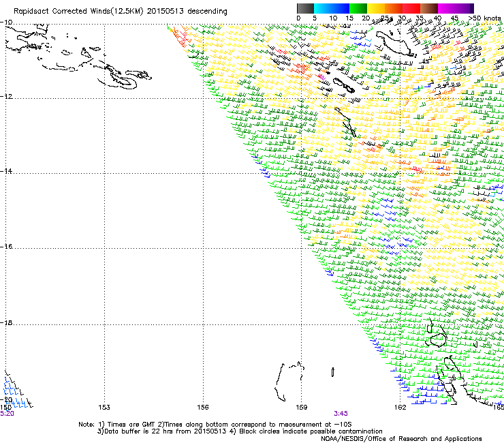Viewport: 504px width, 443px height.
Task: Click the gray 0-5 knots color segment
Action: point(305,8)
